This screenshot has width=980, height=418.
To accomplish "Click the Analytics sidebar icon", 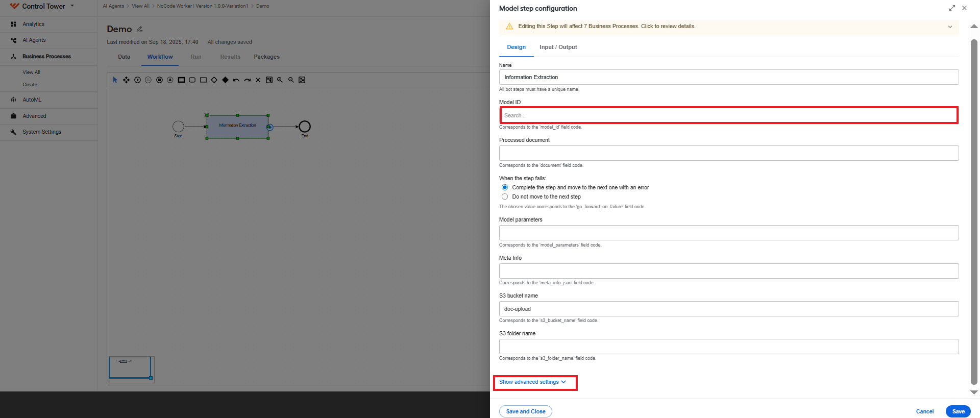I will coord(13,24).
